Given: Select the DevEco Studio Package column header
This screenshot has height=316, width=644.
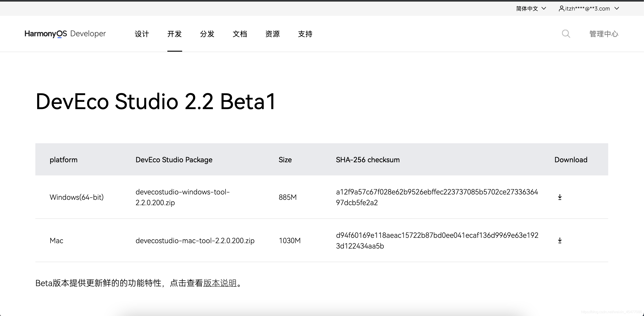Looking at the screenshot, I should (174, 160).
